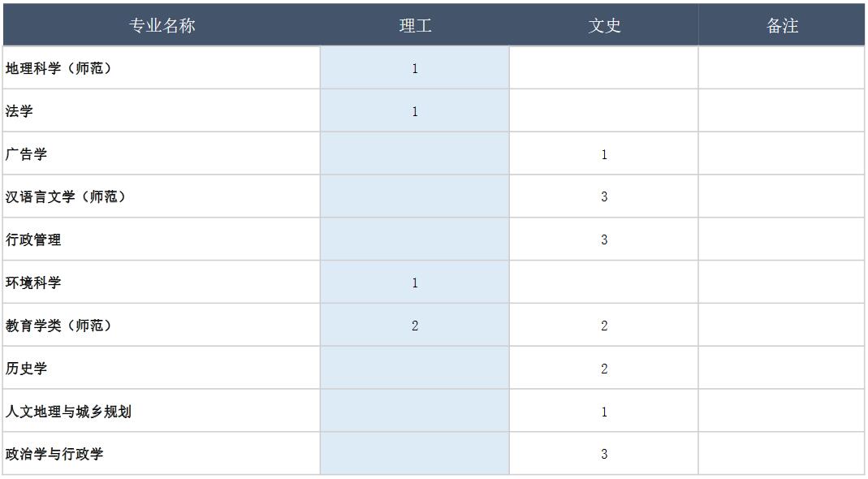This screenshot has height=479, width=868.
Task: Select 理工 value 2 for 教育学类
Action: click(415, 326)
